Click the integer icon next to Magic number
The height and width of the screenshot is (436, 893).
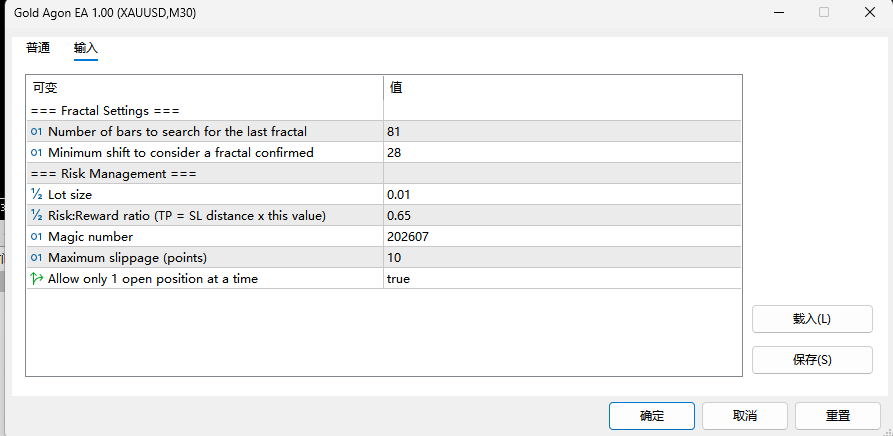(x=36, y=237)
